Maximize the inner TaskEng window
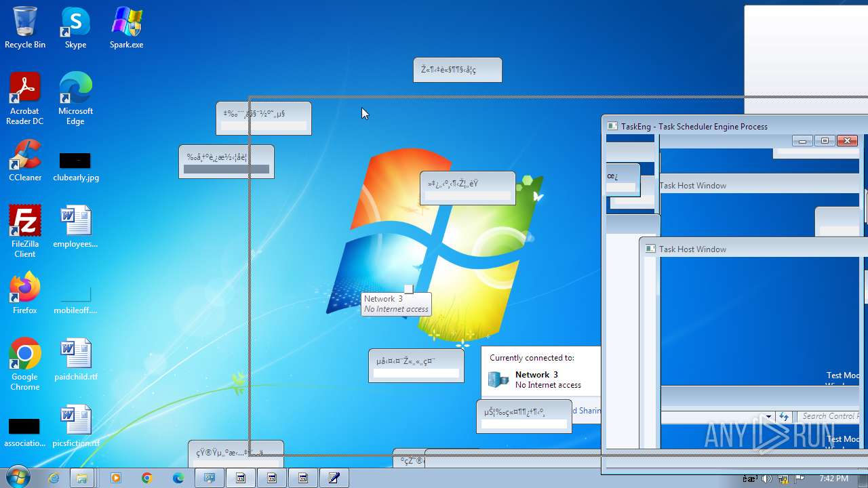The image size is (868, 488). (x=825, y=141)
